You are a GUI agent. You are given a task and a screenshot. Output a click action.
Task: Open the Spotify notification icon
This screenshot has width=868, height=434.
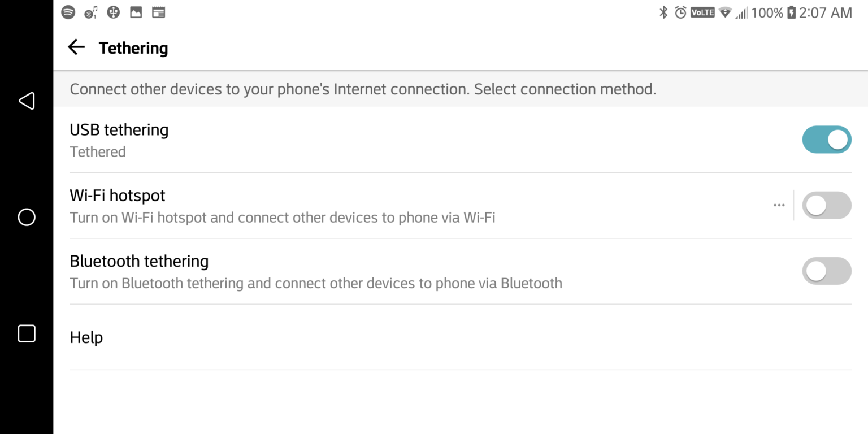coord(68,12)
